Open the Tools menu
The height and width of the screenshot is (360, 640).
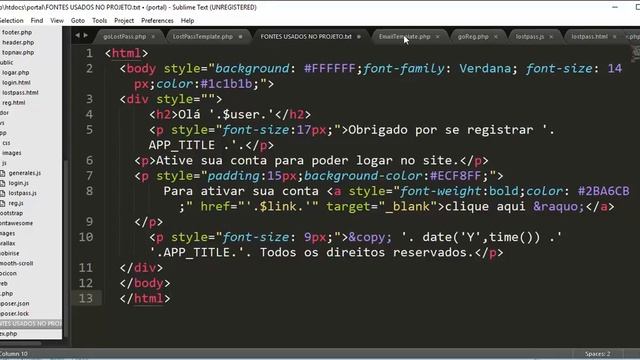(x=99, y=20)
